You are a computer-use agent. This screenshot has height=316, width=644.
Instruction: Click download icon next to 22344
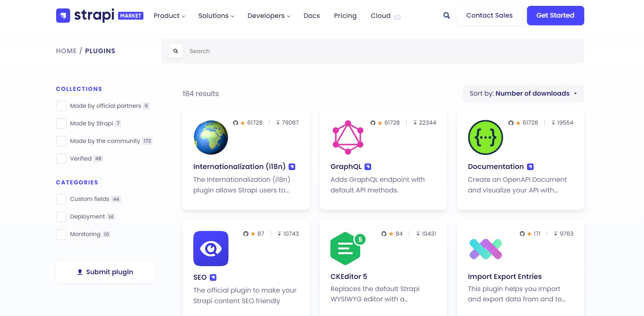click(x=415, y=123)
